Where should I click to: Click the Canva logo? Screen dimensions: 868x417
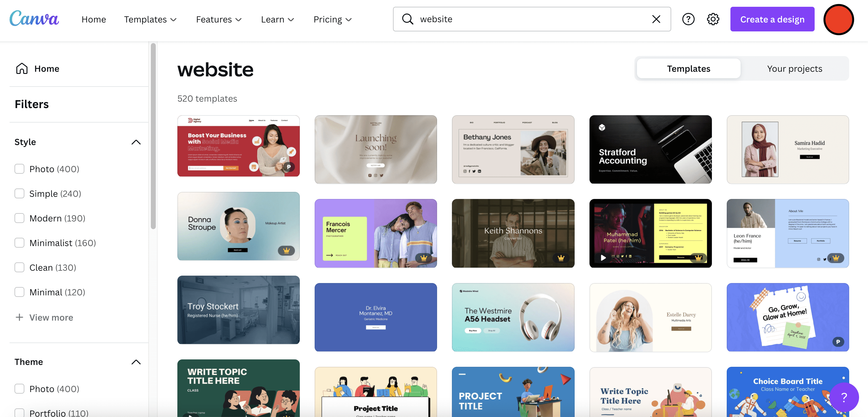tap(34, 18)
